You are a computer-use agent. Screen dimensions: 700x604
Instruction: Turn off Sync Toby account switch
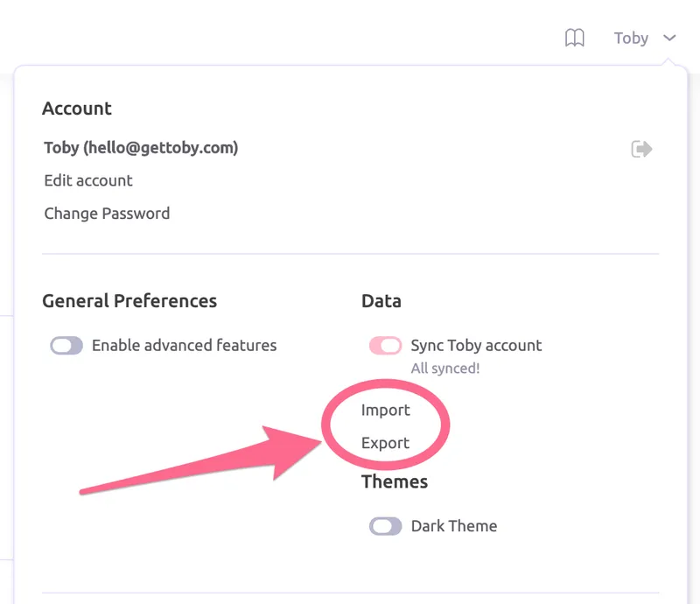[x=385, y=346]
